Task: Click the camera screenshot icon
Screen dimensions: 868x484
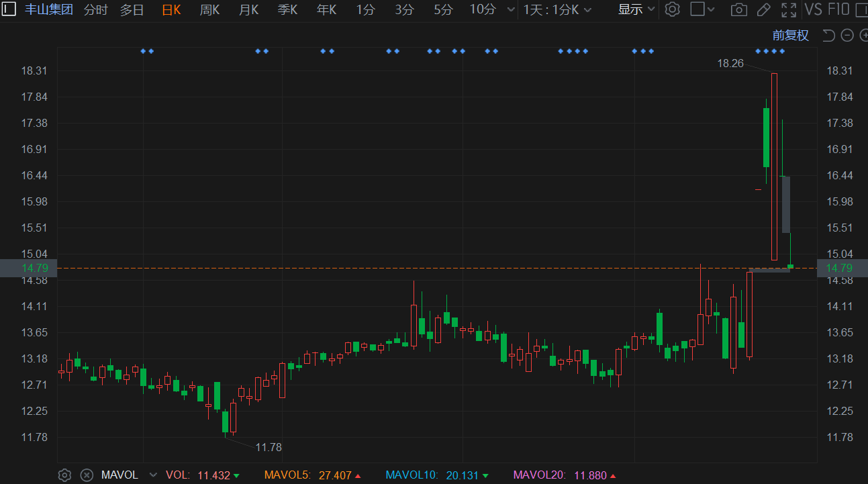Action: pos(738,9)
